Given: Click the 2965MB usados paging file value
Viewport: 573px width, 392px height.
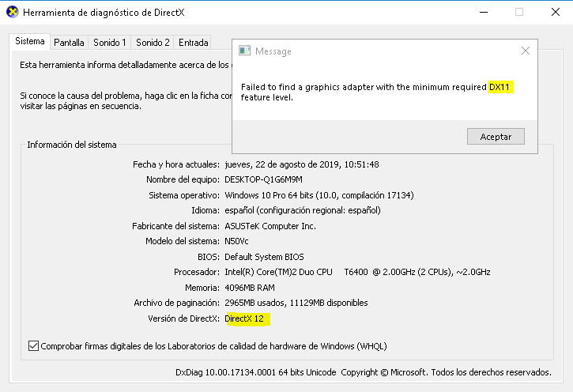Looking at the screenshot, I should [296, 303].
